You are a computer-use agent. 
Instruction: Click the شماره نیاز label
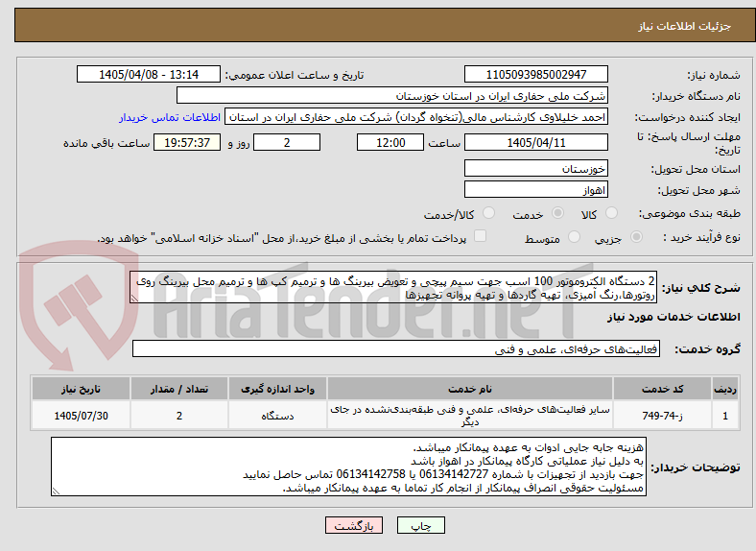pyautogui.click(x=714, y=75)
